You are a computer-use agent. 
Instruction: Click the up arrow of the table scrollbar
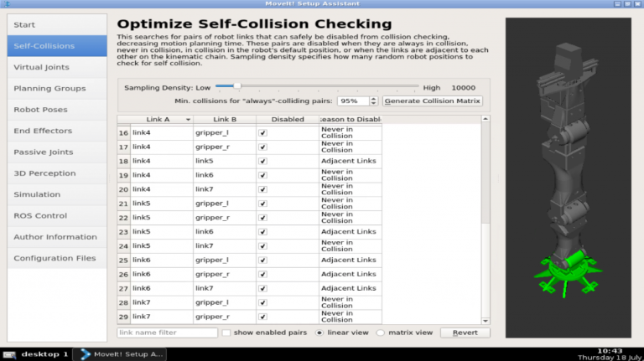(x=486, y=119)
